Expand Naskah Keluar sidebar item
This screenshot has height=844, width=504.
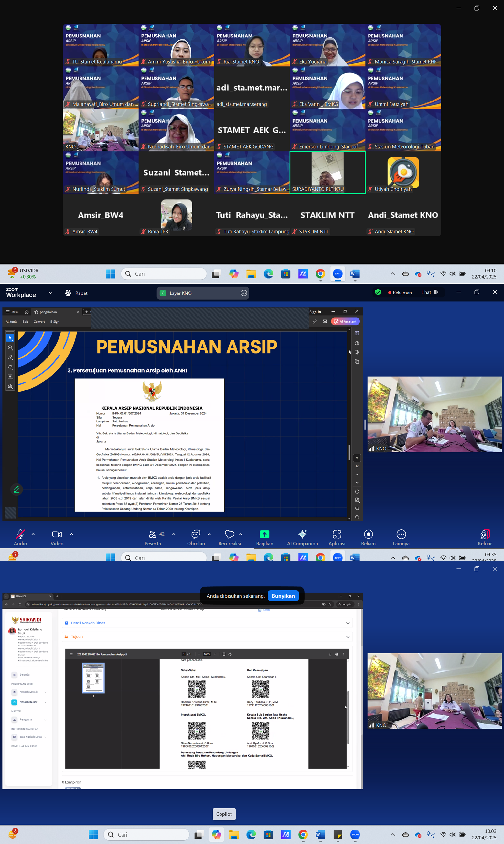coord(29,702)
